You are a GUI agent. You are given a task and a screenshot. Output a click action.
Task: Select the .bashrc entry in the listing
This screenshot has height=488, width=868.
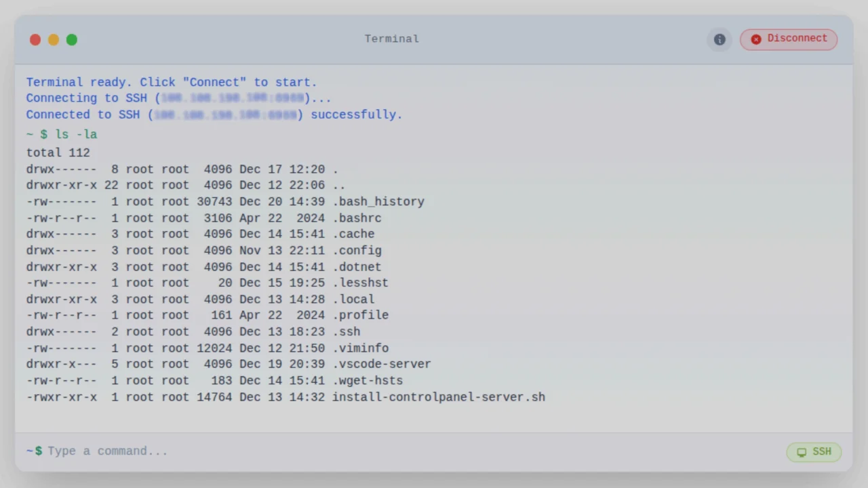(x=357, y=218)
